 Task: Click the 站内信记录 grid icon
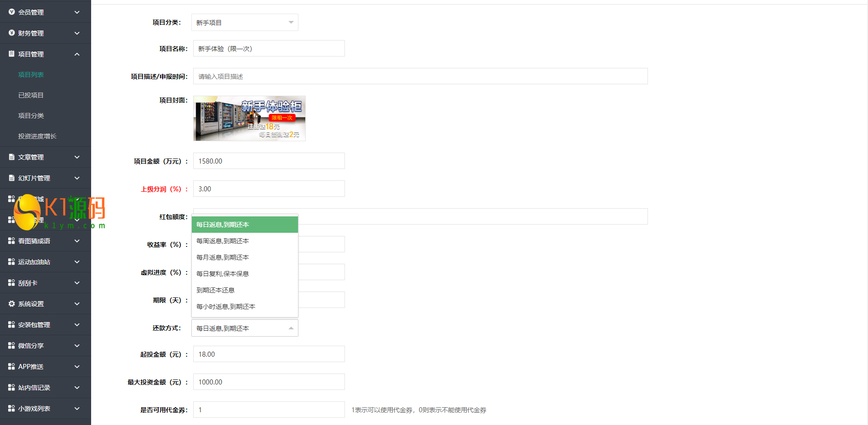coord(12,387)
